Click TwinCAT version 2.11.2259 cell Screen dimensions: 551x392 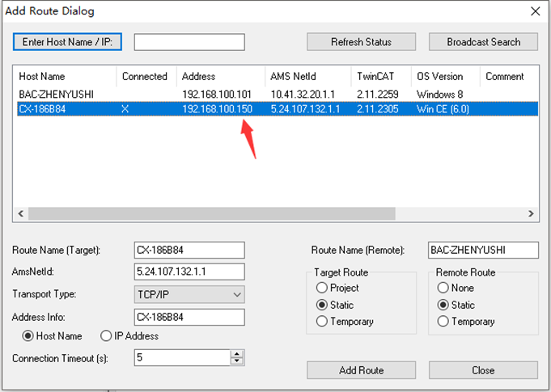(x=378, y=95)
